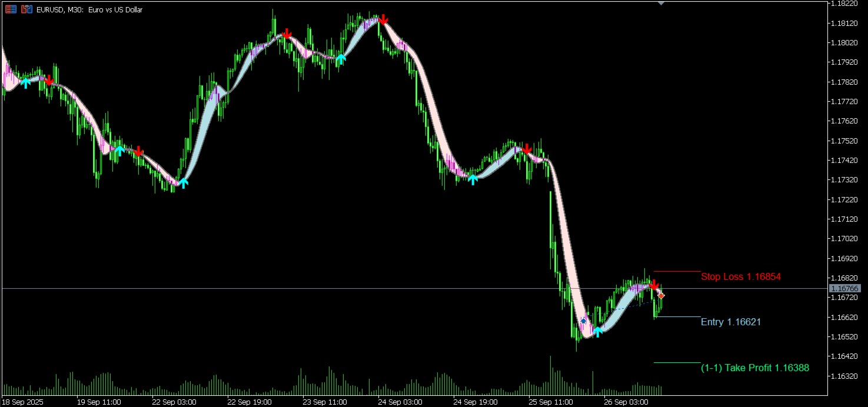Select cyan buy arrow at 22 Sep 03:00 low
This screenshot has width=868, height=407.
click(x=183, y=183)
